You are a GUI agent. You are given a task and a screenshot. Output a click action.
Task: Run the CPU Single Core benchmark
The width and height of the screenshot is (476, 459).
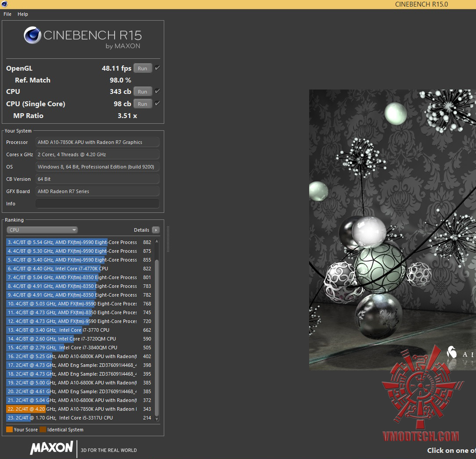click(x=142, y=104)
